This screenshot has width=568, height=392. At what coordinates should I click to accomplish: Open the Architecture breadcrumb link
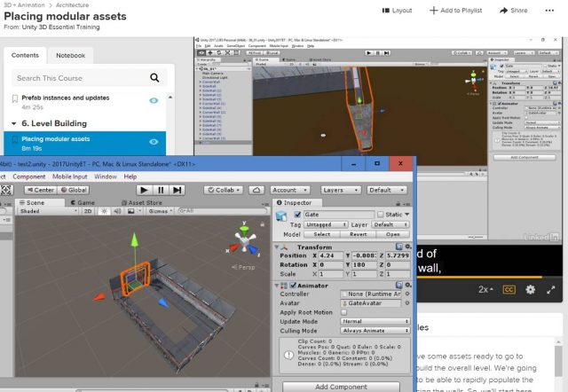pos(72,5)
